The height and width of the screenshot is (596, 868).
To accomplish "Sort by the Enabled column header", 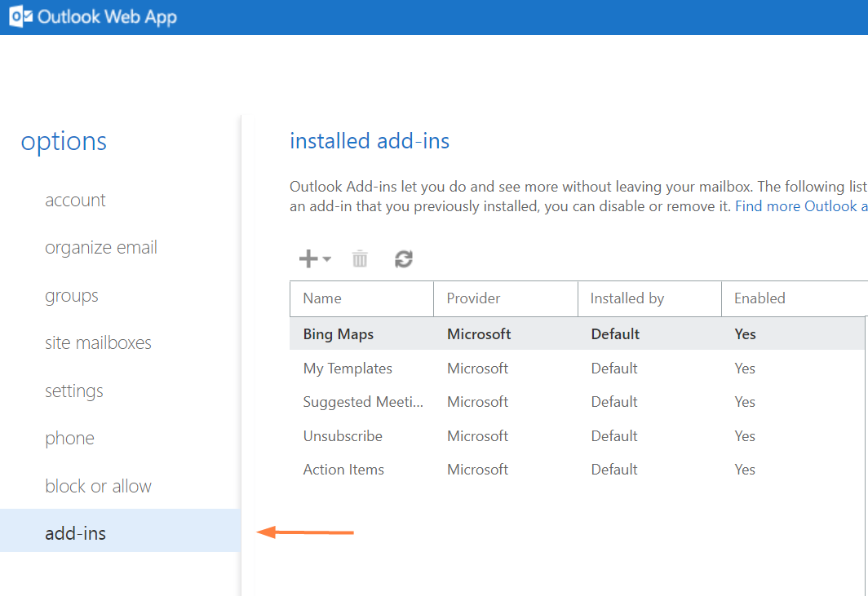I will [795, 299].
